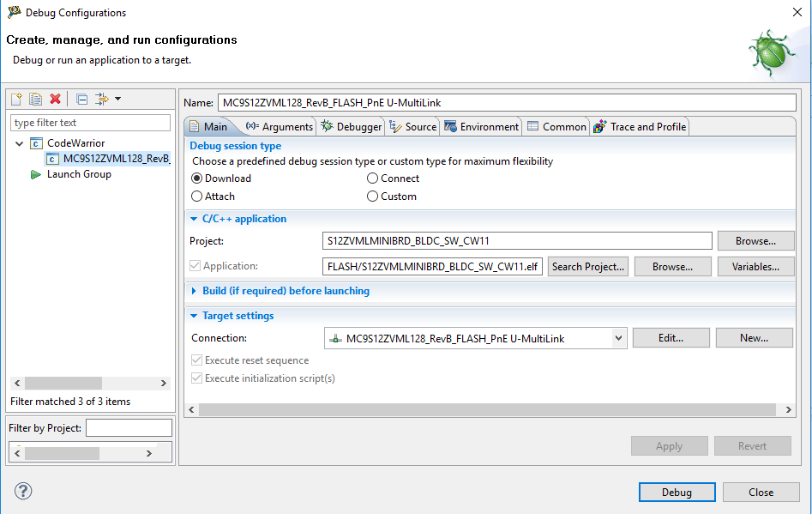The width and height of the screenshot is (812, 514).
Task: Open the filter toolbar dropdown arrow
Action: tap(117, 99)
